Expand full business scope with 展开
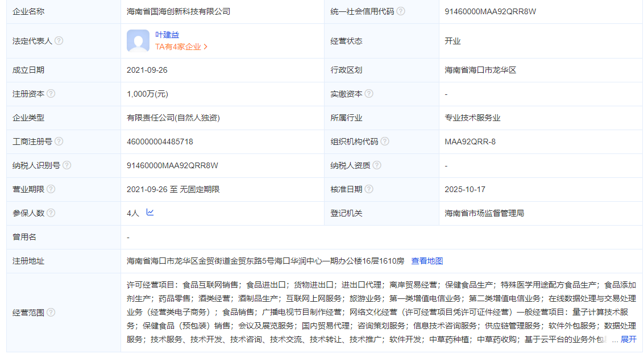Image resolution: width=644 pixels, height=362 pixels. tap(628, 339)
